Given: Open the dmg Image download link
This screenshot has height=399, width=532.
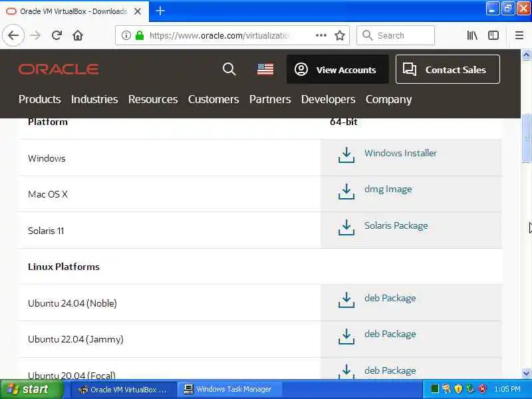Looking at the screenshot, I should pyautogui.click(x=388, y=190).
